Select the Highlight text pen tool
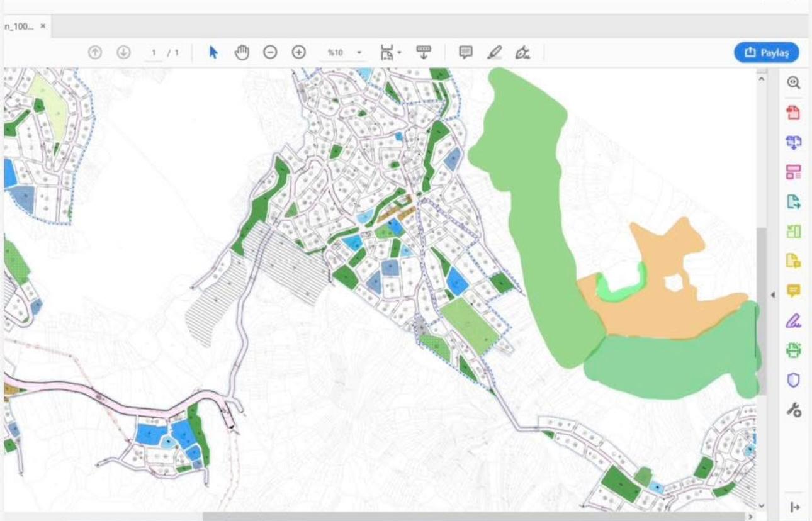Viewport: 812px width, 521px height. click(495, 53)
